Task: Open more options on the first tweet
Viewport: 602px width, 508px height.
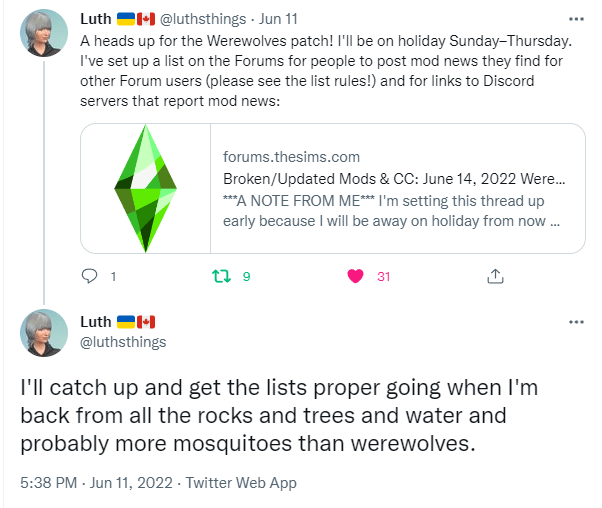Action: (576, 19)
